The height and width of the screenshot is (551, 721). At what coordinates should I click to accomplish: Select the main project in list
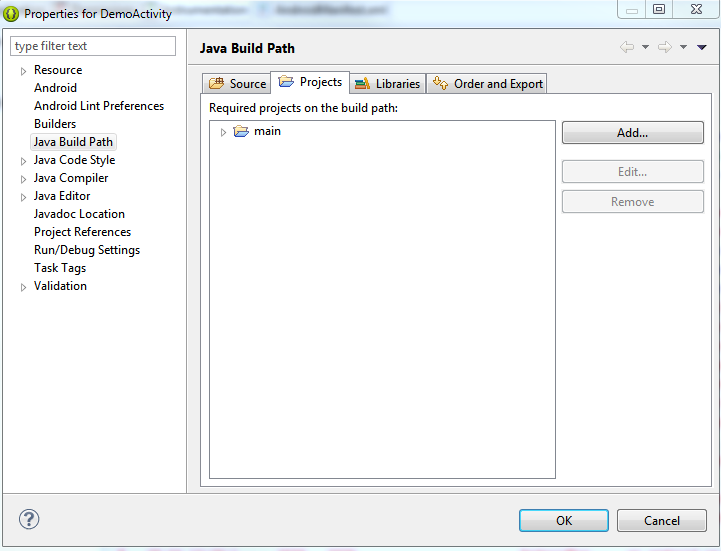267,131
